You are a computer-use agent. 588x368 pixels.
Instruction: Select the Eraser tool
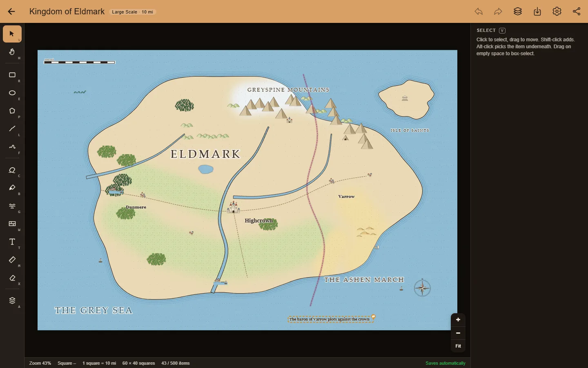(x=12, y=278)
